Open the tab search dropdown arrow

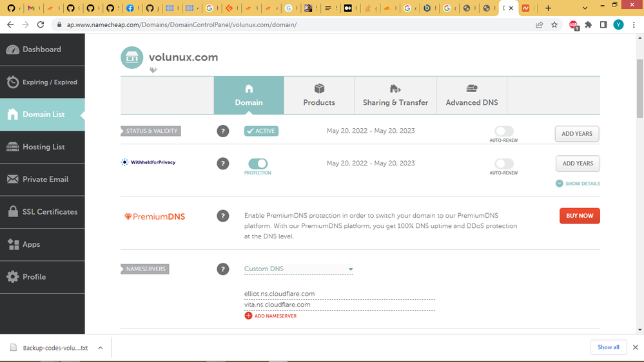point(585,8)
